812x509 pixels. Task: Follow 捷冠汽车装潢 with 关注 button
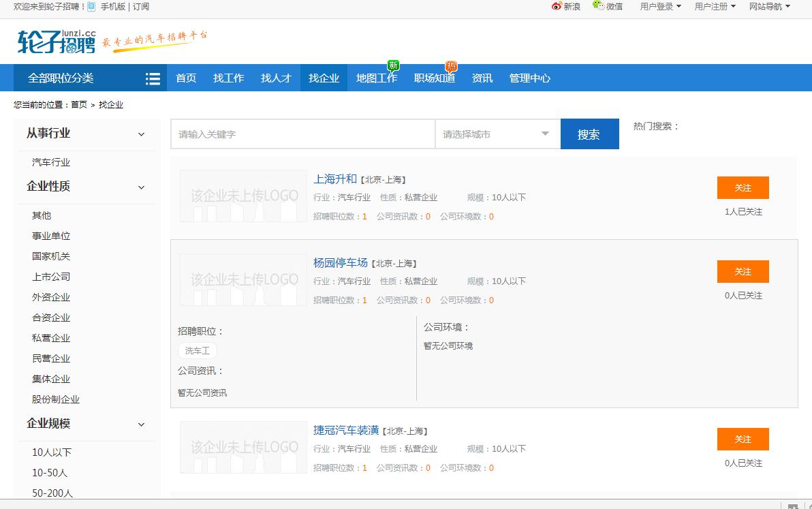[743, 439]
